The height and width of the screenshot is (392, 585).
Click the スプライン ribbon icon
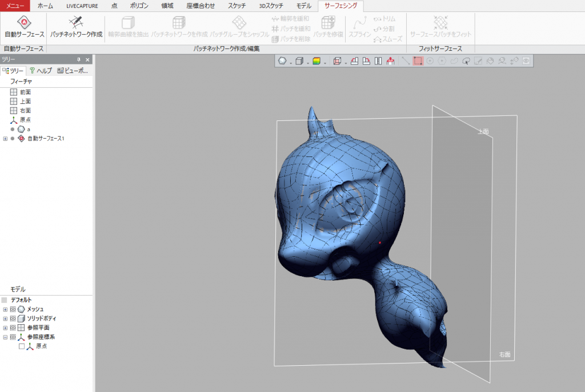pos(360,22)
